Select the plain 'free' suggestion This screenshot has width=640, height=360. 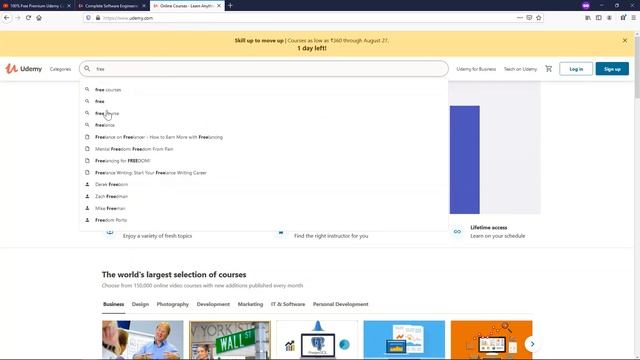264,101
